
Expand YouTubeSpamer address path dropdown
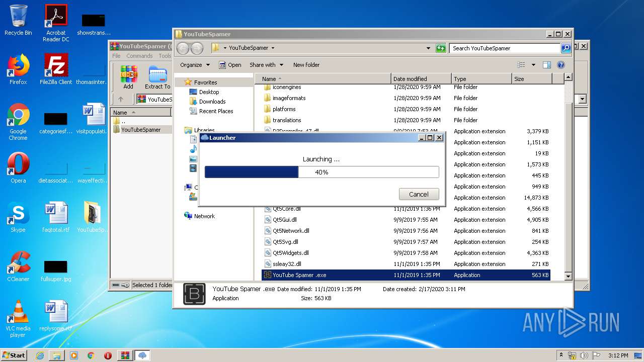(273, 48)
